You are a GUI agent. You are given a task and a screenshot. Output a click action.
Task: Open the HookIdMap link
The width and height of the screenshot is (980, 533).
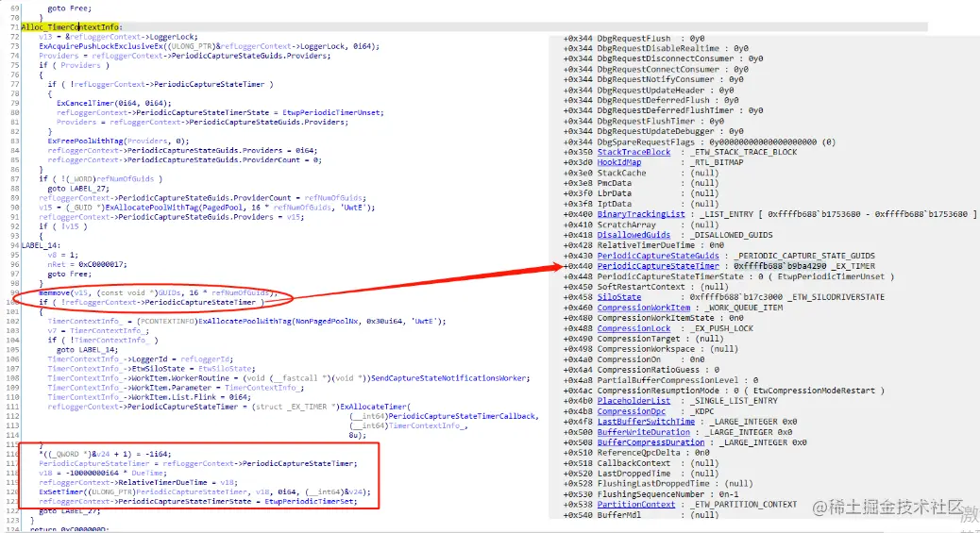[x=618, y=162]
